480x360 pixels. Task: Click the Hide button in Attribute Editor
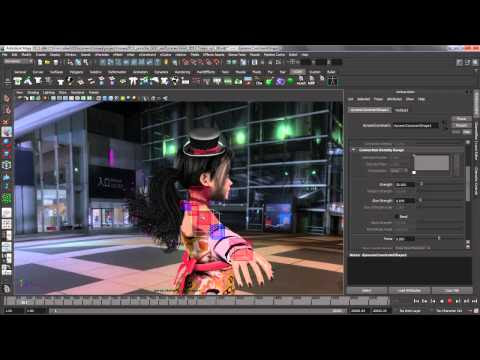point(467,132)
